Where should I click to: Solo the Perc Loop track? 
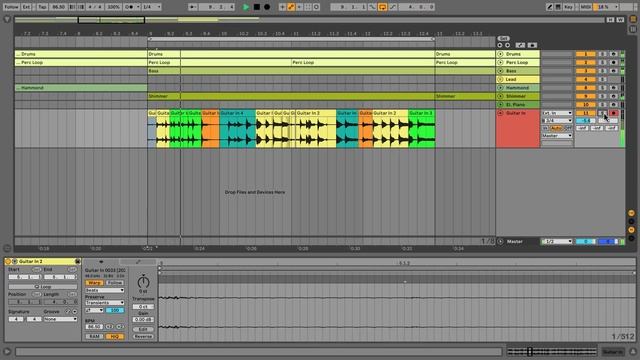(x=602, y=62)
